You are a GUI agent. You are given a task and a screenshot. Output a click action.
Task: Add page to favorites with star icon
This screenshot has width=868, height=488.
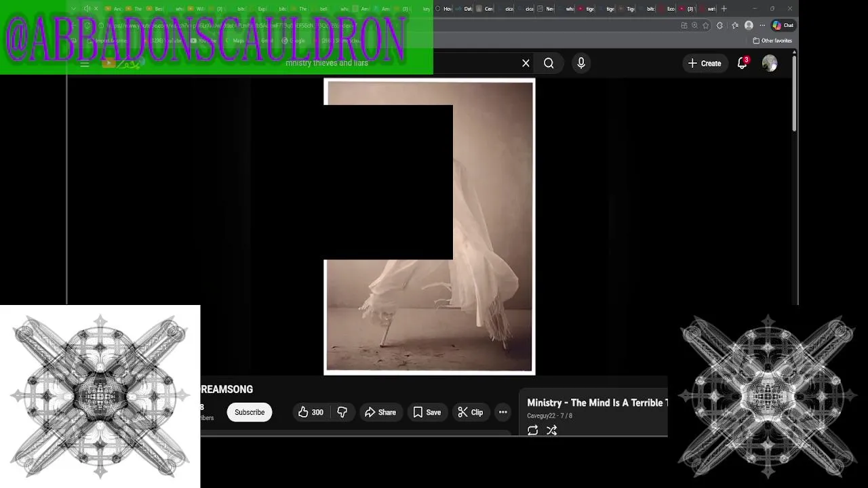(x=706, y=25)
